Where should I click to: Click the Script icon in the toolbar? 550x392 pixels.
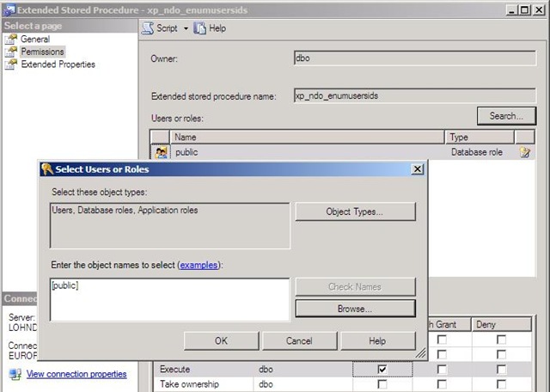[x=148, y=28]
